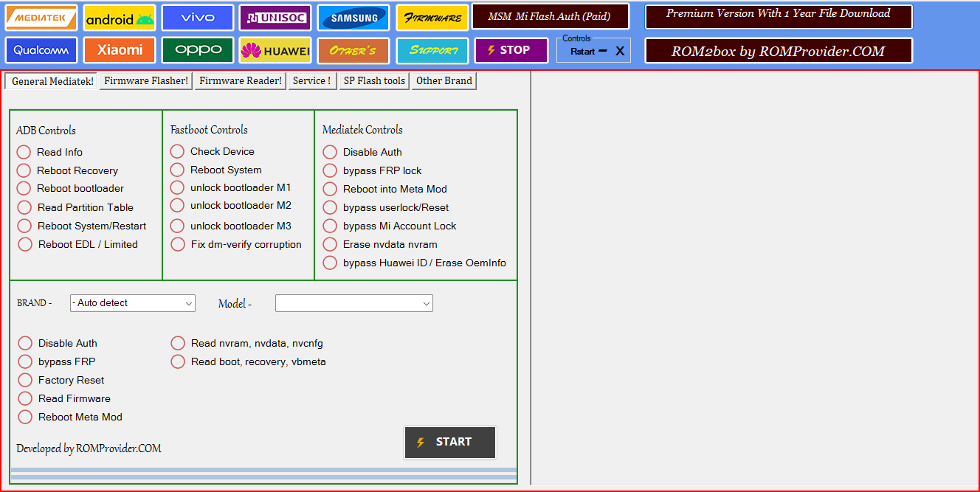Image resolution: width=980 pixels, height=492 pixels.
Task: Open the Model dropdown list
Action: click(x=354, y=303)
